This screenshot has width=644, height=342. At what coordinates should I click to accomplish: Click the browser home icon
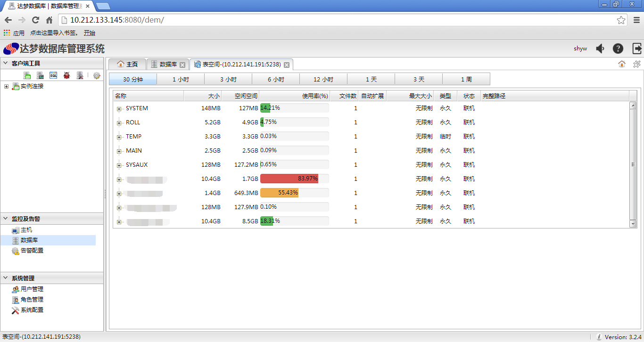(49, 20)
